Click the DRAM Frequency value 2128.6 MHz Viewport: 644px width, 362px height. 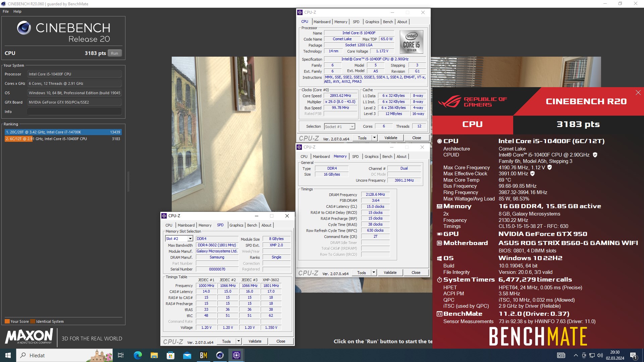pos(375,195)
